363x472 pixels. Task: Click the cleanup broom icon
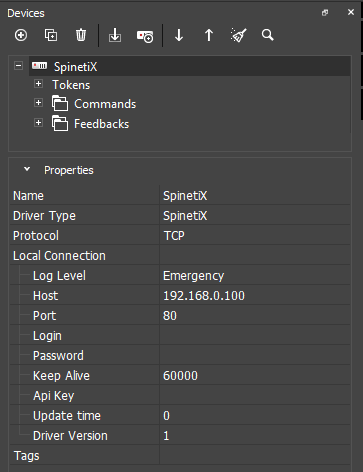(x=239, y=35)
